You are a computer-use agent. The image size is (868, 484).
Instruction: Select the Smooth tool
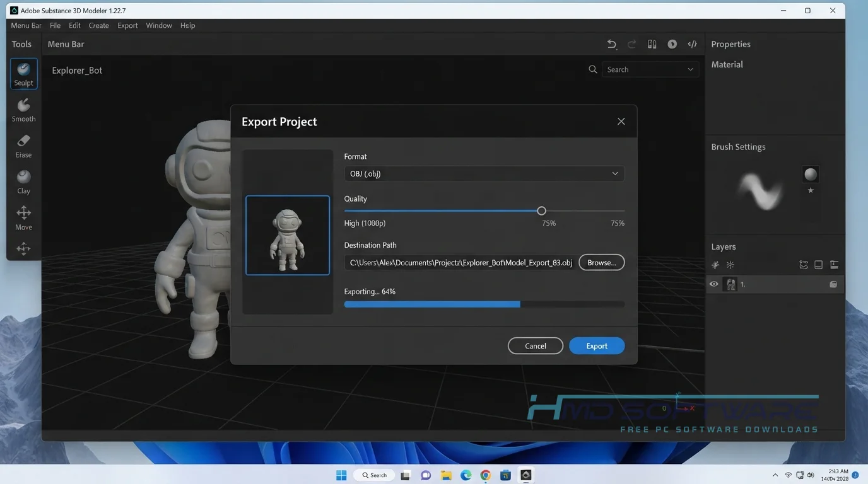point(23,110)
